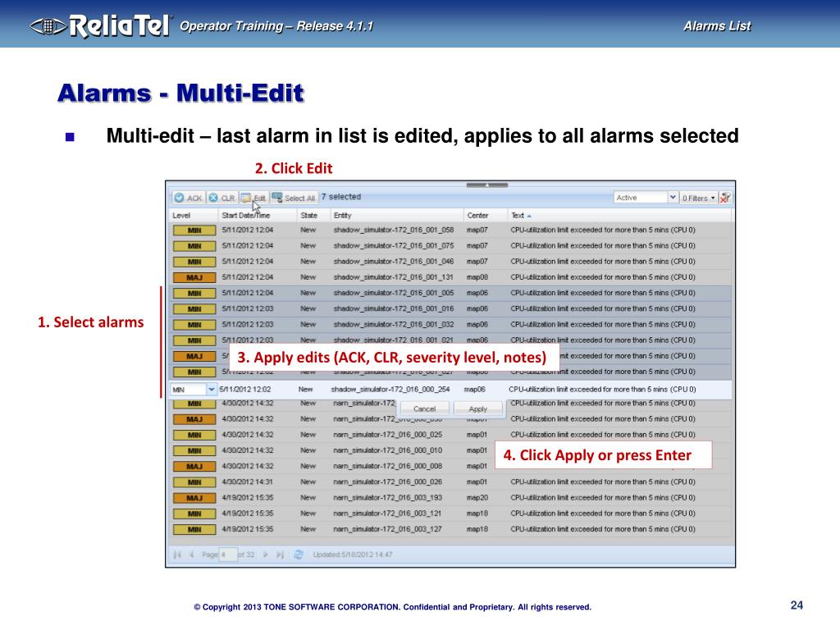Click the 'Updated 5/18/2012 14:47' status text
Screen dimensions: 840x630
(x=353, y=555)
